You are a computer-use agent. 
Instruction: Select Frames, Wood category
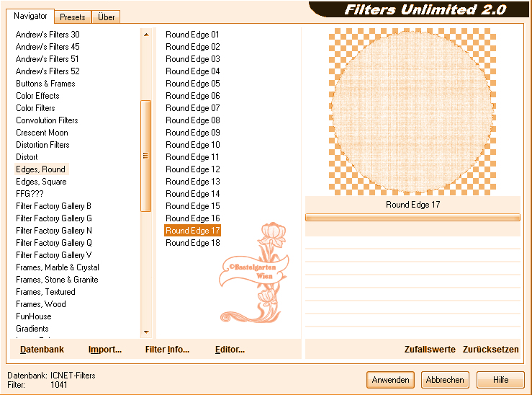click(x=41, y=304)
